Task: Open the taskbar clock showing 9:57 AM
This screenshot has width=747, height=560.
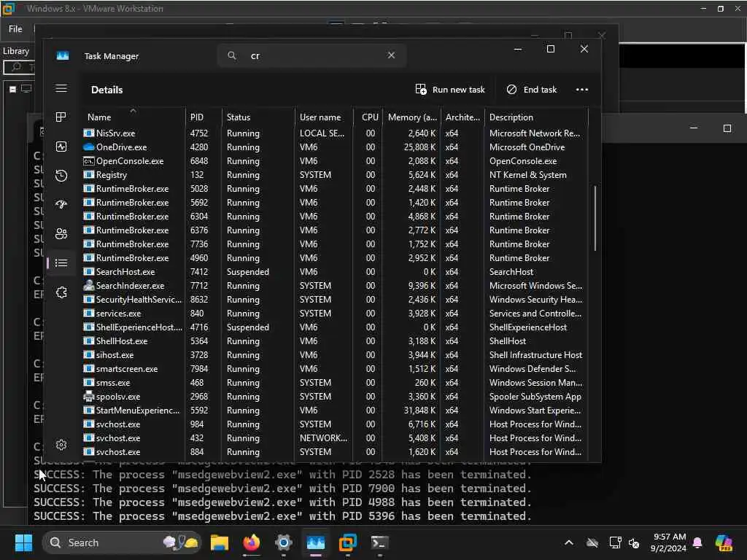Action: (x=668, y=542)
